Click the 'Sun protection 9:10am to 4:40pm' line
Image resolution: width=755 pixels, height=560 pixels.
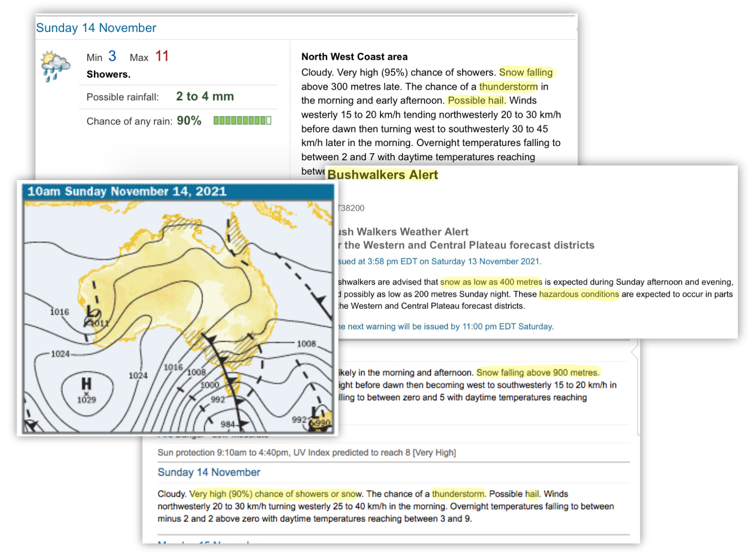pos(307,452)
